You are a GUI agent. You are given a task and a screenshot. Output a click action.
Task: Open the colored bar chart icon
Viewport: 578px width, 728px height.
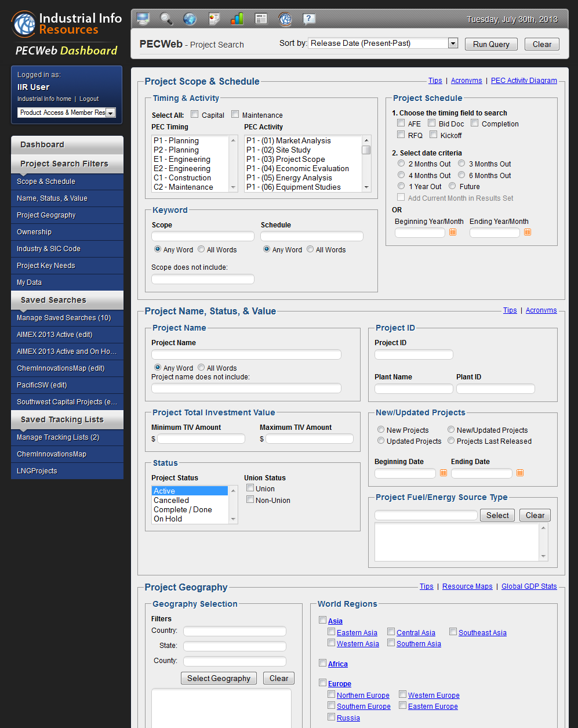237,19
